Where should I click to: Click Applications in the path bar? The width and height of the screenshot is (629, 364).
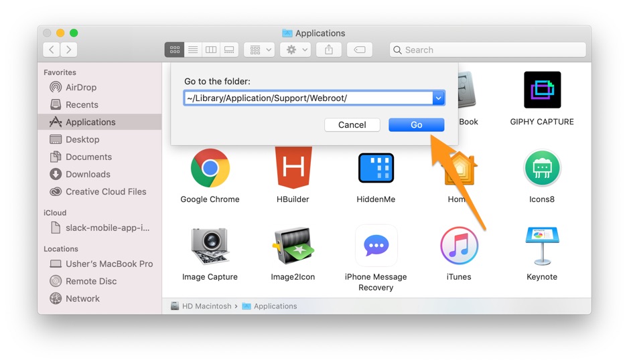tap(270, 306)
